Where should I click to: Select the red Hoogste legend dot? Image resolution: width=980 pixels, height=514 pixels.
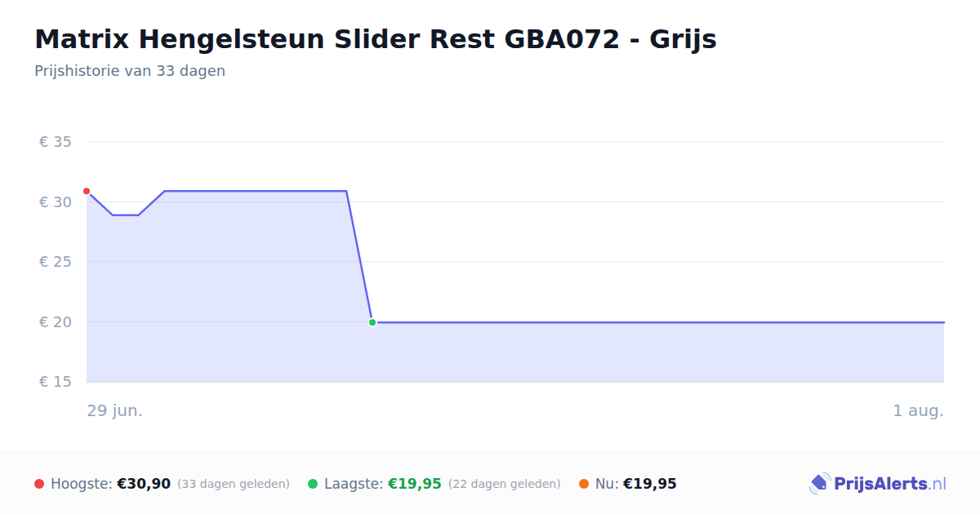39,484
